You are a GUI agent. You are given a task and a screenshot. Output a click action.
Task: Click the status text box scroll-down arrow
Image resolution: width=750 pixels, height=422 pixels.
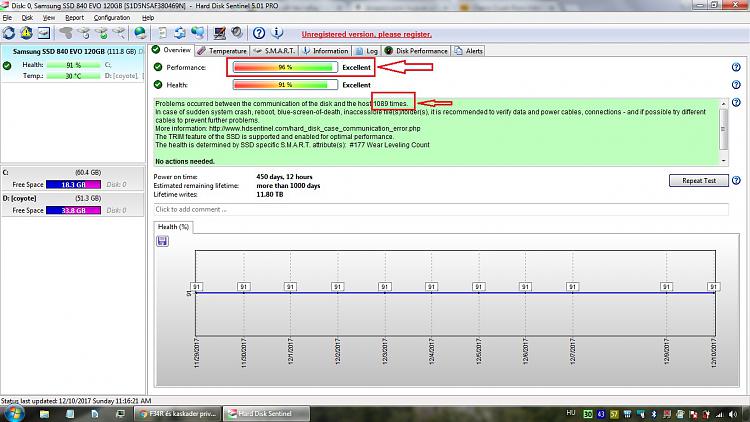coord(723,161)
